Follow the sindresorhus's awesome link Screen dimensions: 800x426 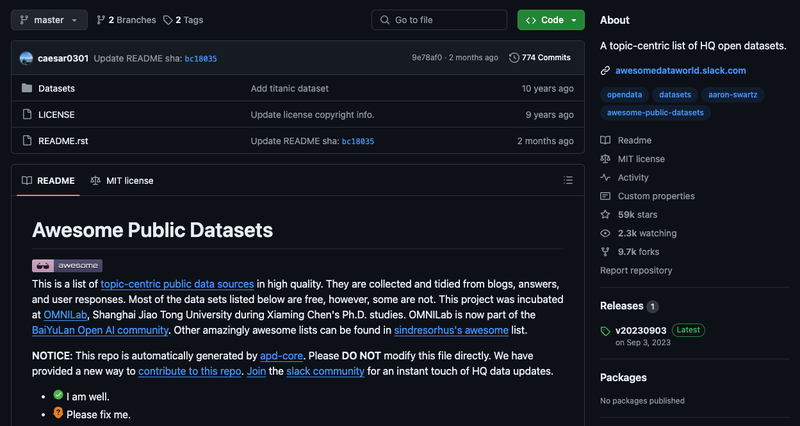(451, 330)
